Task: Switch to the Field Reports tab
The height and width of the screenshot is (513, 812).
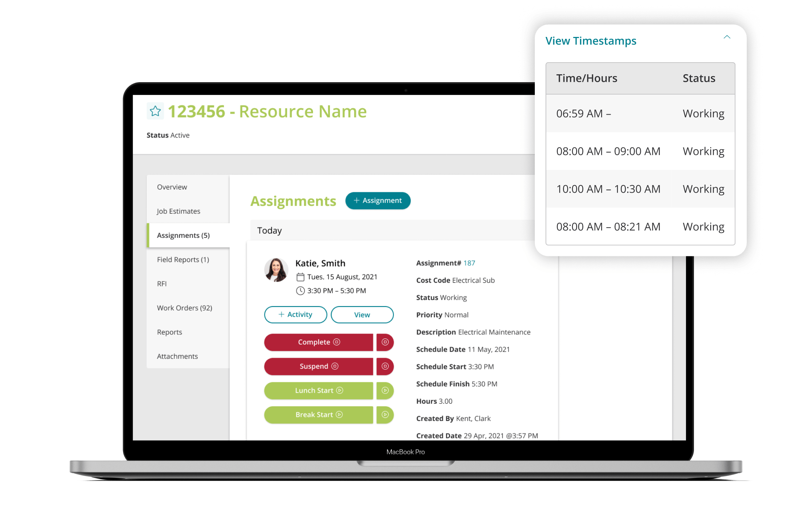Action: coord(183,259)
